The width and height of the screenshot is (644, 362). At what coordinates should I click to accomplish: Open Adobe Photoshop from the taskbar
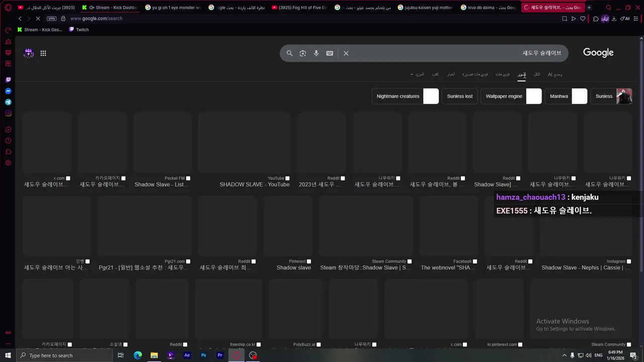[203, 355]
